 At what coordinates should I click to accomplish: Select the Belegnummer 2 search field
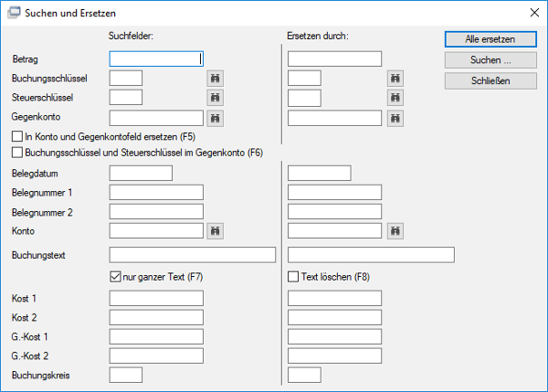click(x=156, y=212)
